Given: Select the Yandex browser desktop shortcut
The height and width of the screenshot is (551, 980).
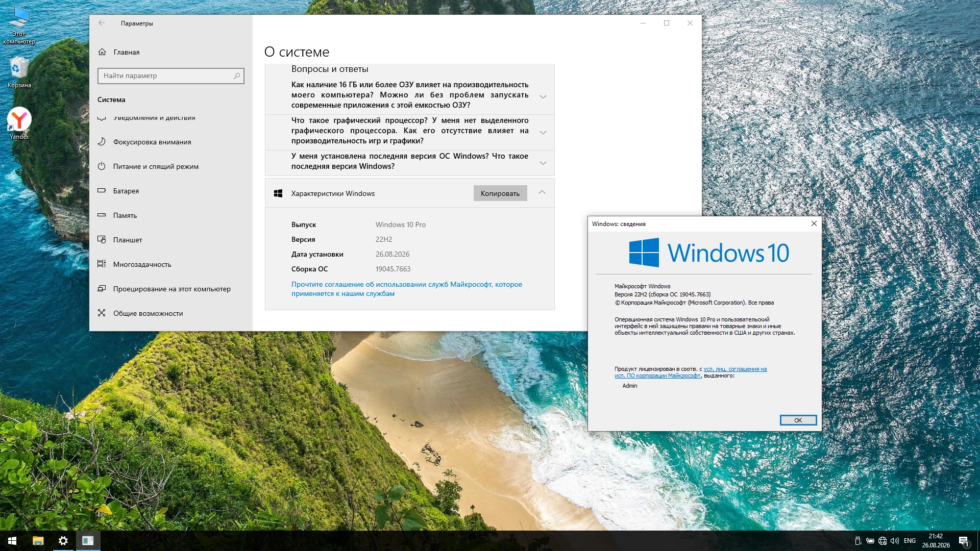Looking at the screenshot, I should pos(19,123).
